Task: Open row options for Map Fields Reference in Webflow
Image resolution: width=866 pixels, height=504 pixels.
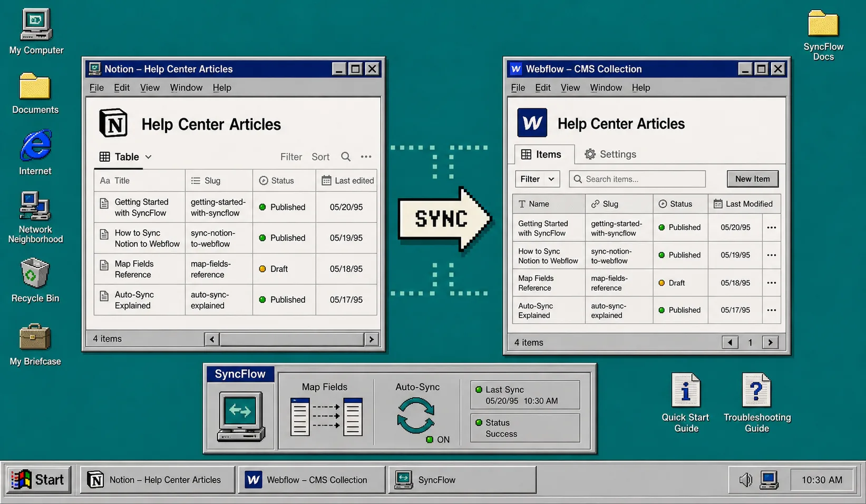Action: click(x=772, y=283)
